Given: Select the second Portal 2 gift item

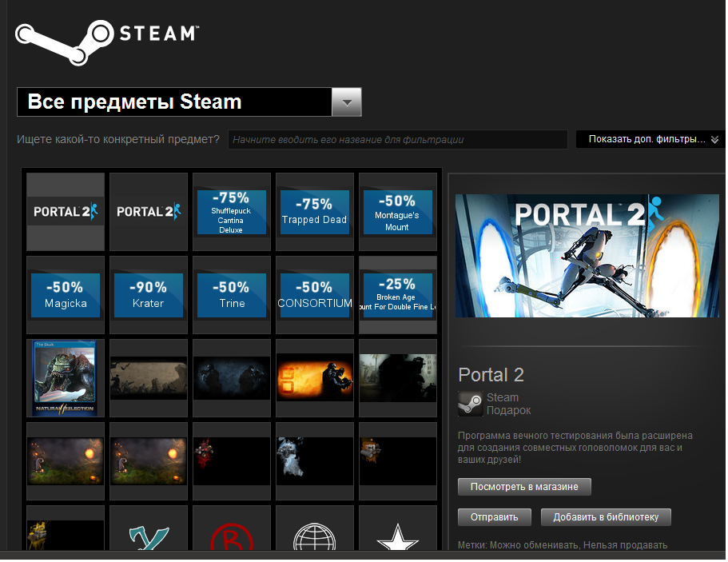Looking at the screenshot, I should 149,212.
